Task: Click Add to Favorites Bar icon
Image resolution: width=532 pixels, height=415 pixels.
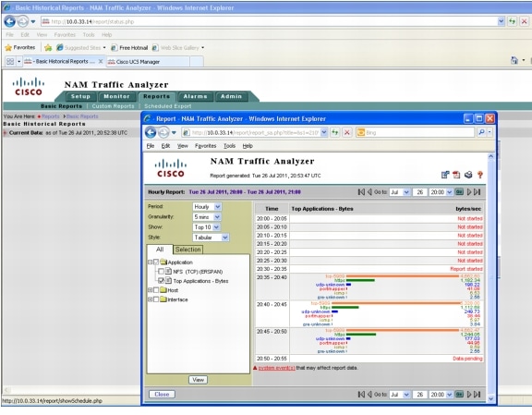Action: [48, 47]
